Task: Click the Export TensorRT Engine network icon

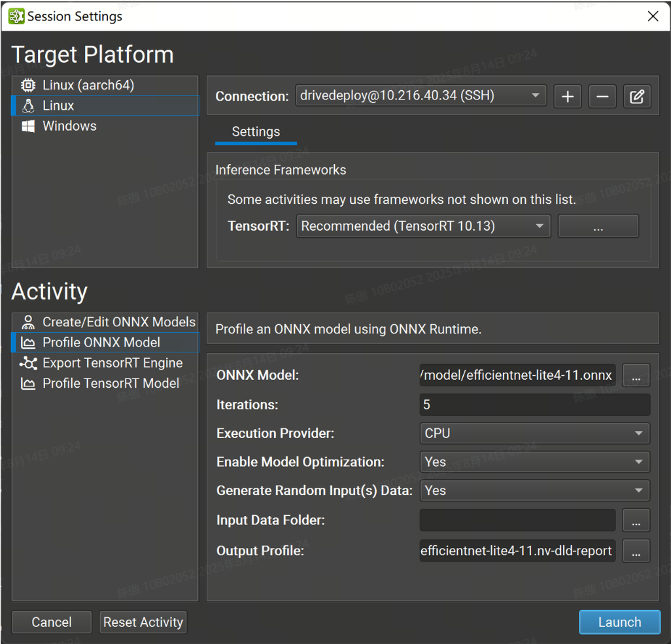Action: tap(28, 364)
